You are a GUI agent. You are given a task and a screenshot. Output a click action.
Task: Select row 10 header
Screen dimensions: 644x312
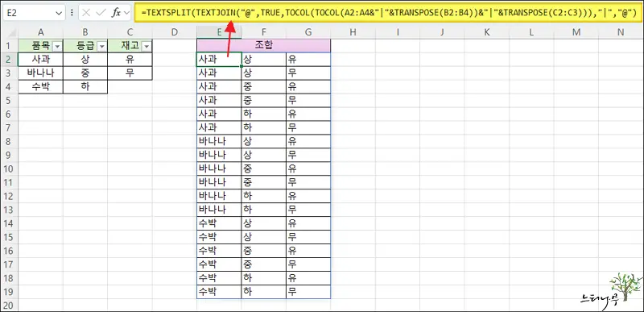pos(9,168)
